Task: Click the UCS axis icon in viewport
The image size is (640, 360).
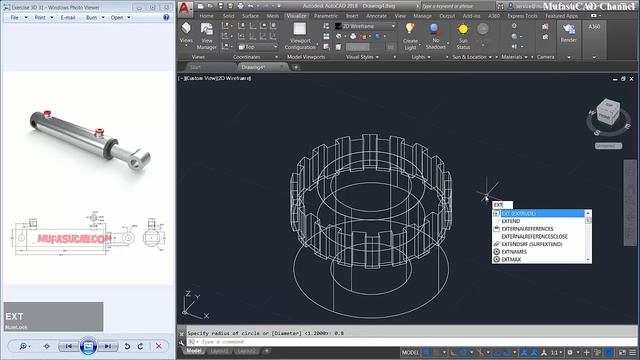Action: tap(195, 305)
